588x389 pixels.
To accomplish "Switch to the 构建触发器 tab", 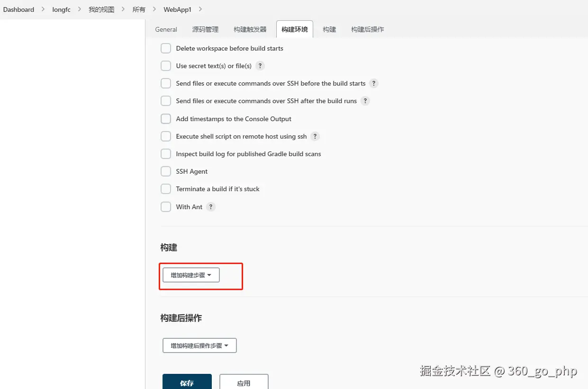I will point(250,29).
